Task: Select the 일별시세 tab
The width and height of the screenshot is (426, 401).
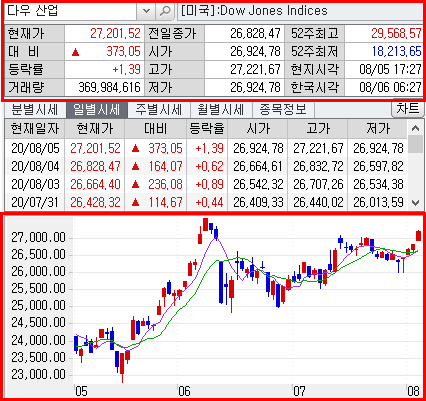Action: (96, 110)
